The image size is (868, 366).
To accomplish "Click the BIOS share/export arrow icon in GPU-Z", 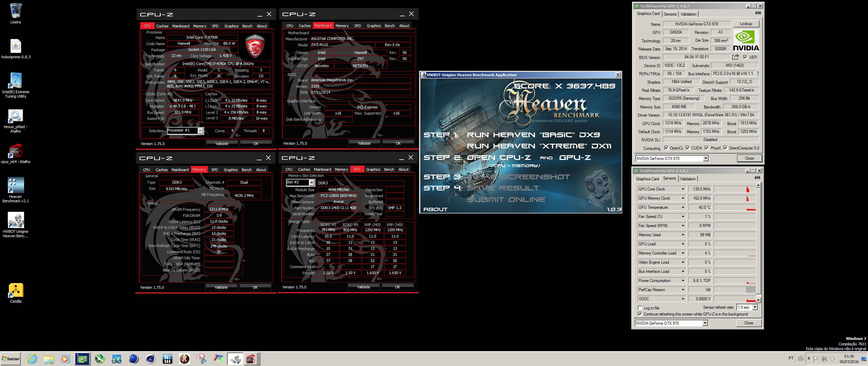I will pyautogui.click(x=735, y=57).
